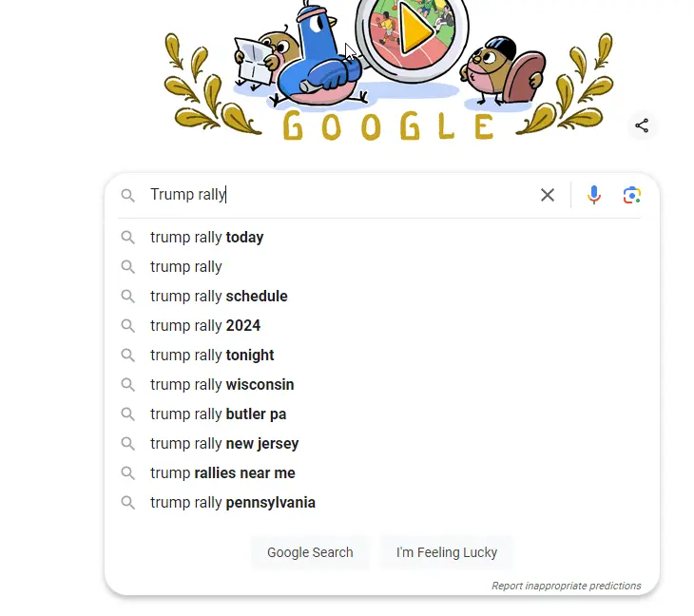Choose 'trump rally butler pa' suggestion
Viewport: 694px width, 616px height.
pos(219,414)
